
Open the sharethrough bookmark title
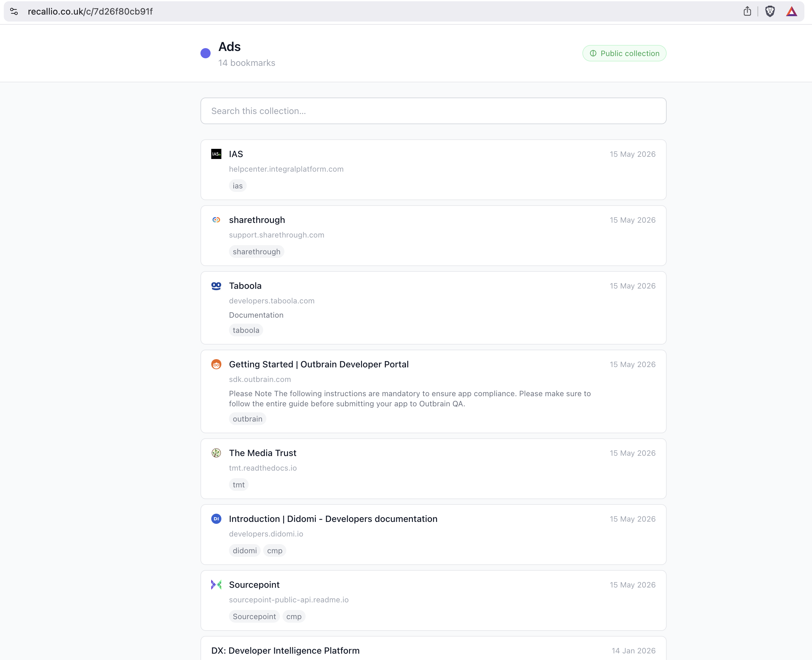point(257,220)
